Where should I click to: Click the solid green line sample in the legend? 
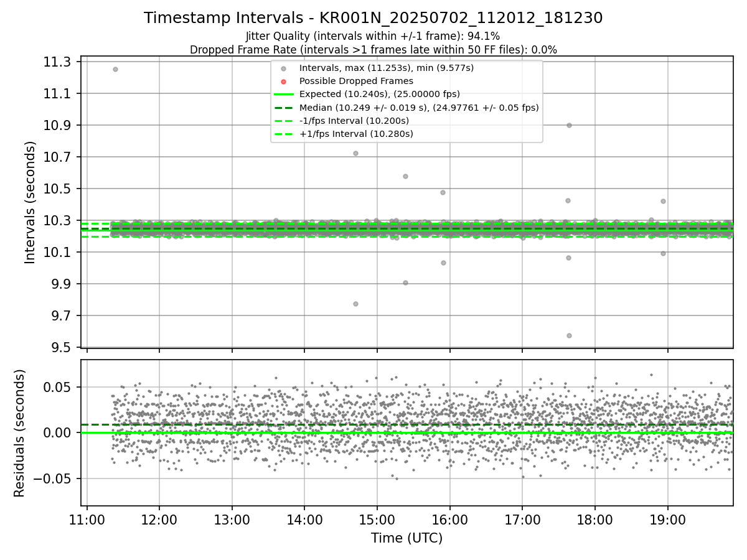click(283, 95)
